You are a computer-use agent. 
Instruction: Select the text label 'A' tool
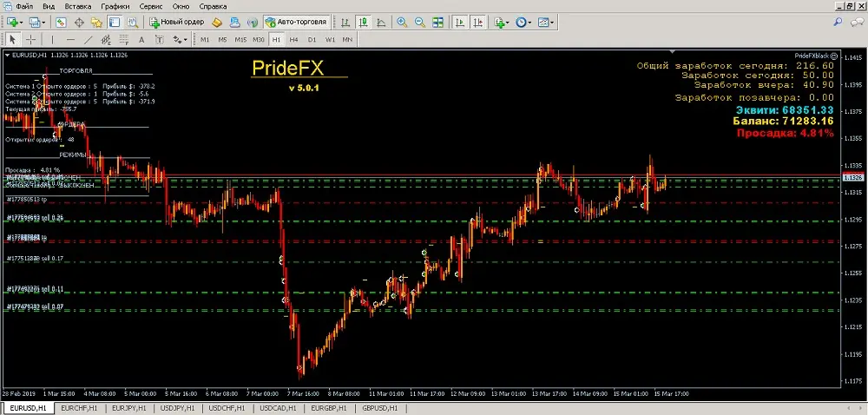[141, 39]
